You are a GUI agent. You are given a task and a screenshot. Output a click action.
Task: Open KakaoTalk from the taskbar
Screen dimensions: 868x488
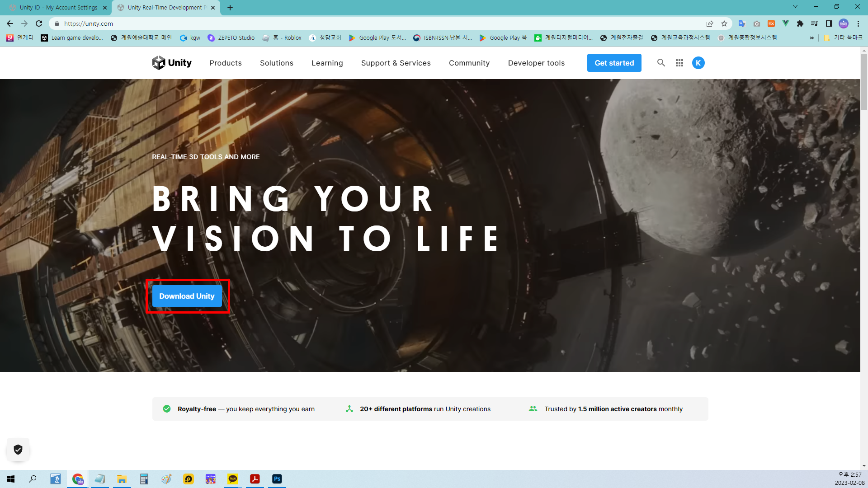coord(233,479)
